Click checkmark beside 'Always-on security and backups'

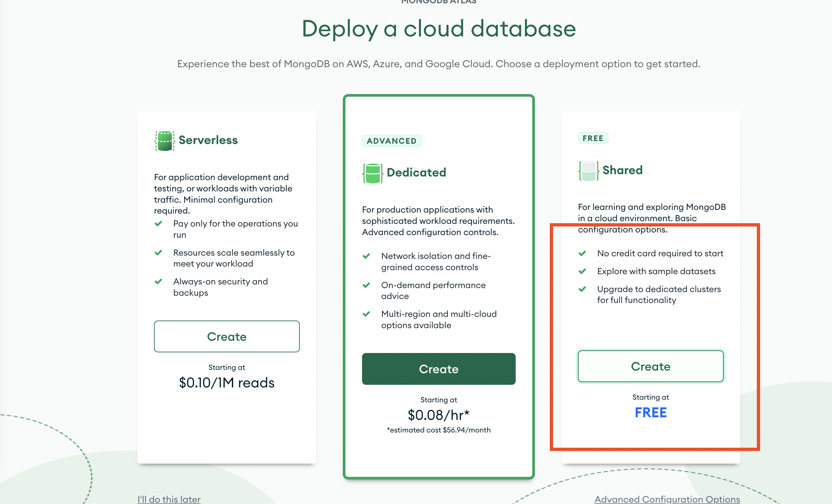pyautogui.click(x=158, y=281)
